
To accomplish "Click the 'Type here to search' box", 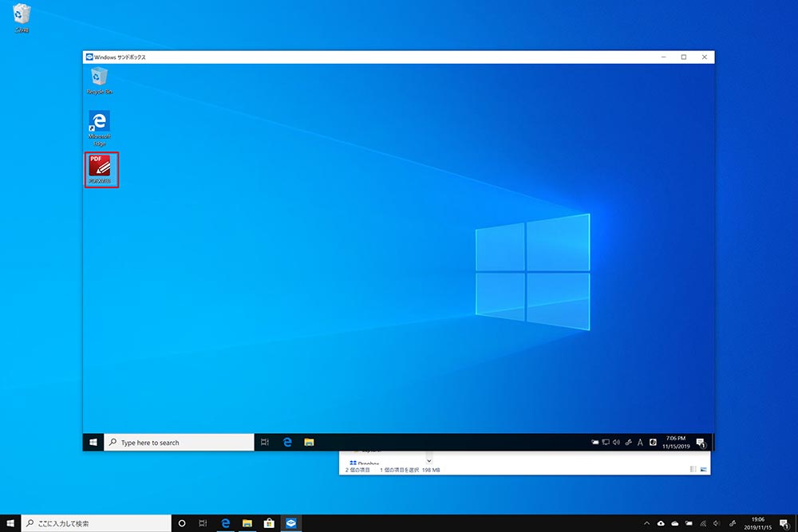I will pos(179,443).
